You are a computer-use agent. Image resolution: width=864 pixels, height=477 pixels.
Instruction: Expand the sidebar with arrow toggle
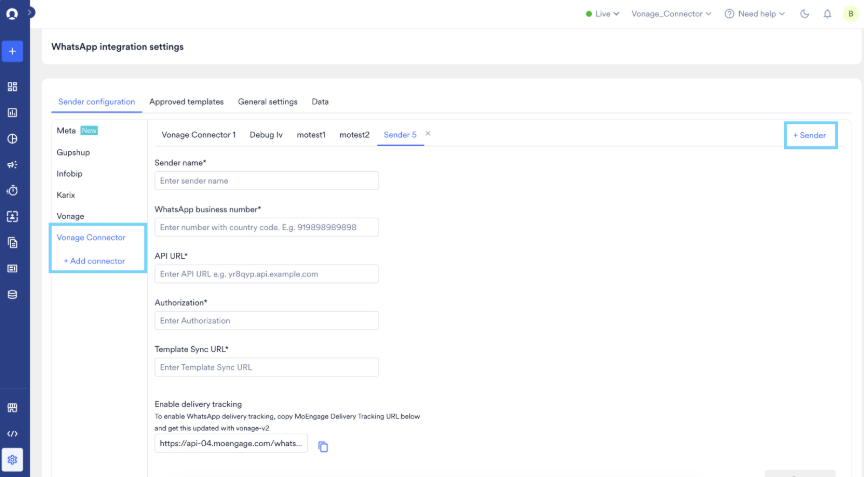pos(31,12)
